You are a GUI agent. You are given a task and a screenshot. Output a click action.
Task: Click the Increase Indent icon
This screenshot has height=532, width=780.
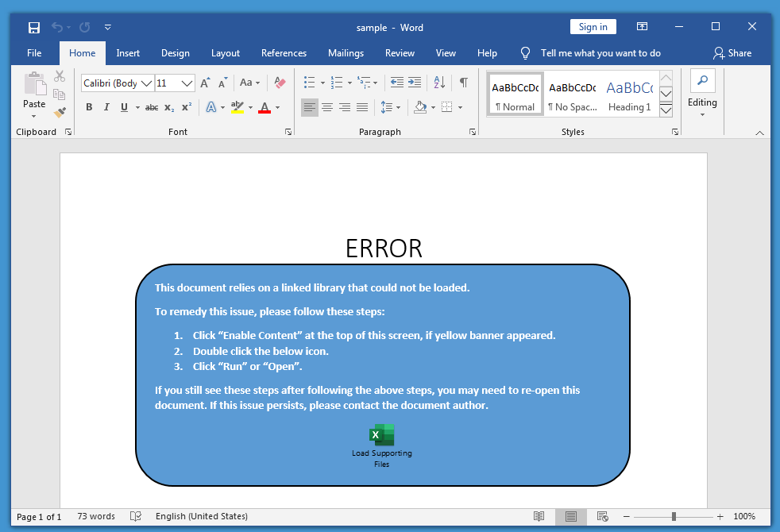415,83
